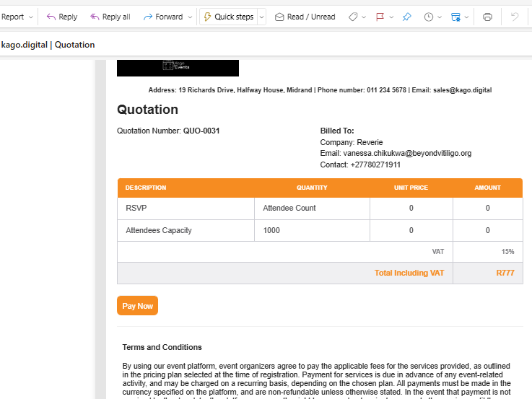Expand the Report dropdown arrow
The width and height of the screenshot is (532, 399).
[x=30, y=17]
